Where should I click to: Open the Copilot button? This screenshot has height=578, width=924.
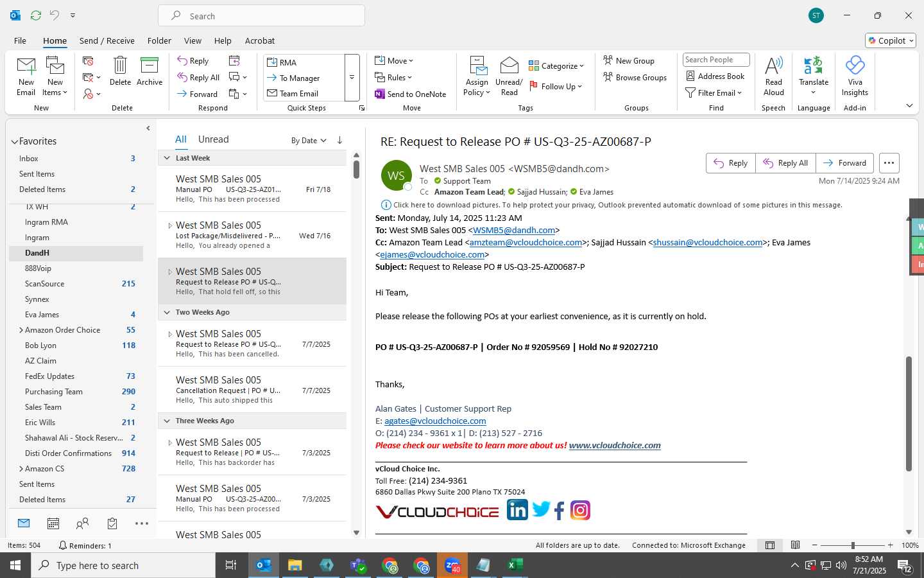[x=890, y=40]
